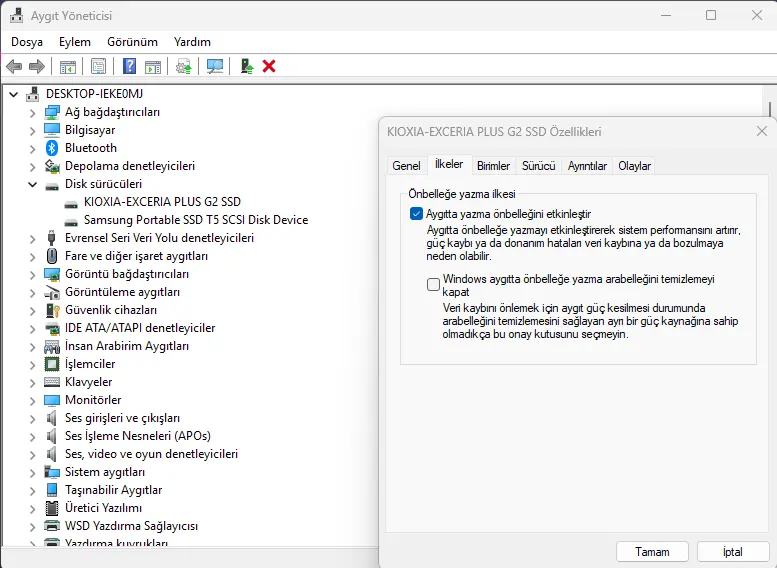Click the update driver toolbar icon
This screenshot has height=568, width=777.
tap(184, 66)
